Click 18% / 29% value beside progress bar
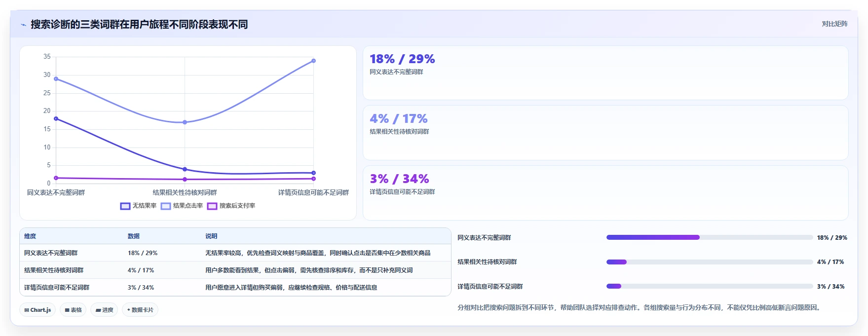The height and width of the screenshot is (336, 868). 832,238
